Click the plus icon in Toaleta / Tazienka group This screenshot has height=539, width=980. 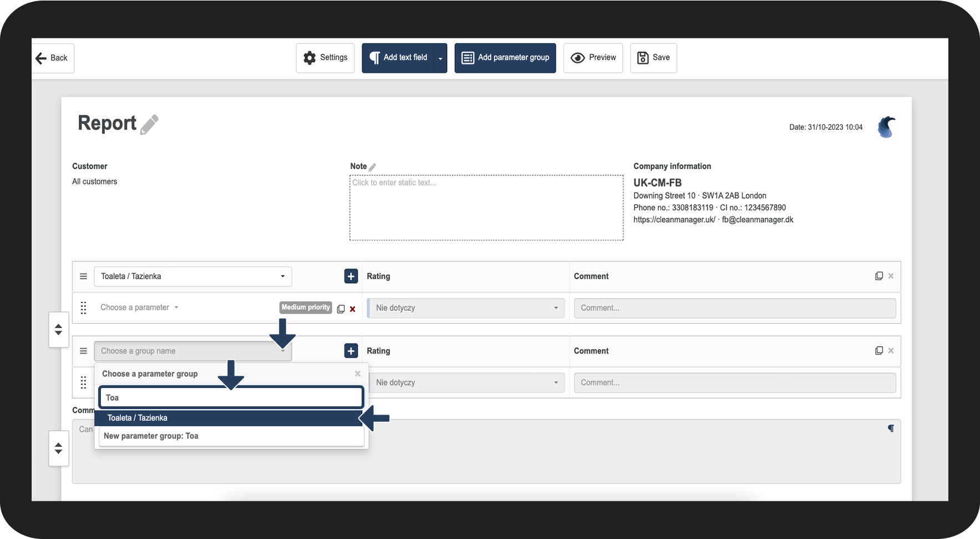click(351, 276)
